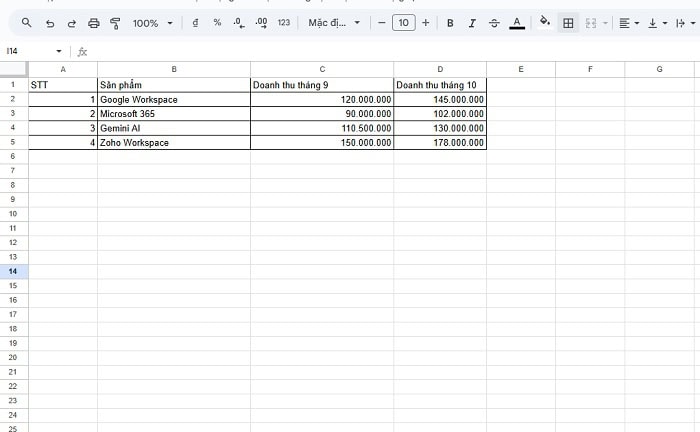Screen dimensions: 700x432
Task: Click the Name Box showing I14
Action: click(29, 51)
